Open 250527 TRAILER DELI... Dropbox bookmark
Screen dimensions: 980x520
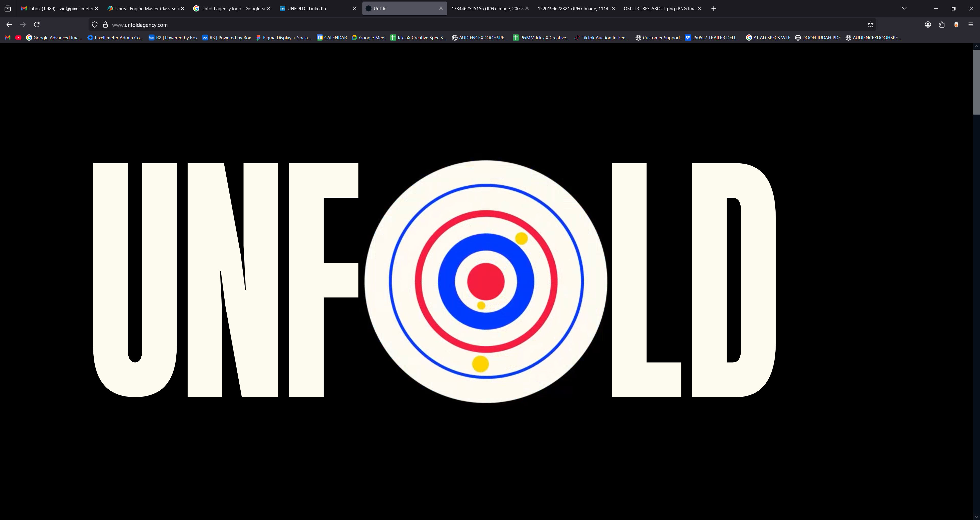[712, 38]
